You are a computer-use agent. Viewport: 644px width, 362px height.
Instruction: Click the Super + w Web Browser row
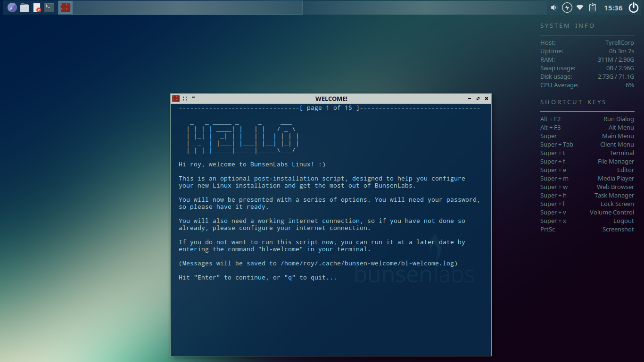587,187
